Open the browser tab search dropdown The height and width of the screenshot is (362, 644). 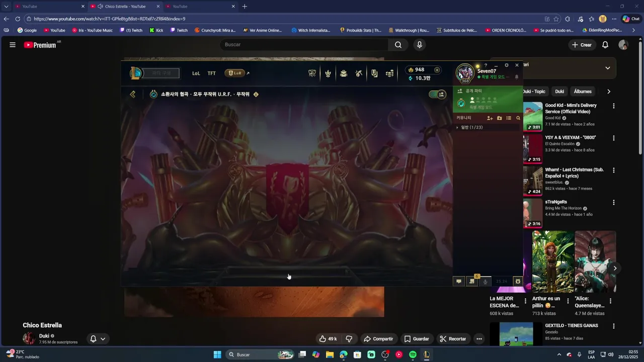6,7
